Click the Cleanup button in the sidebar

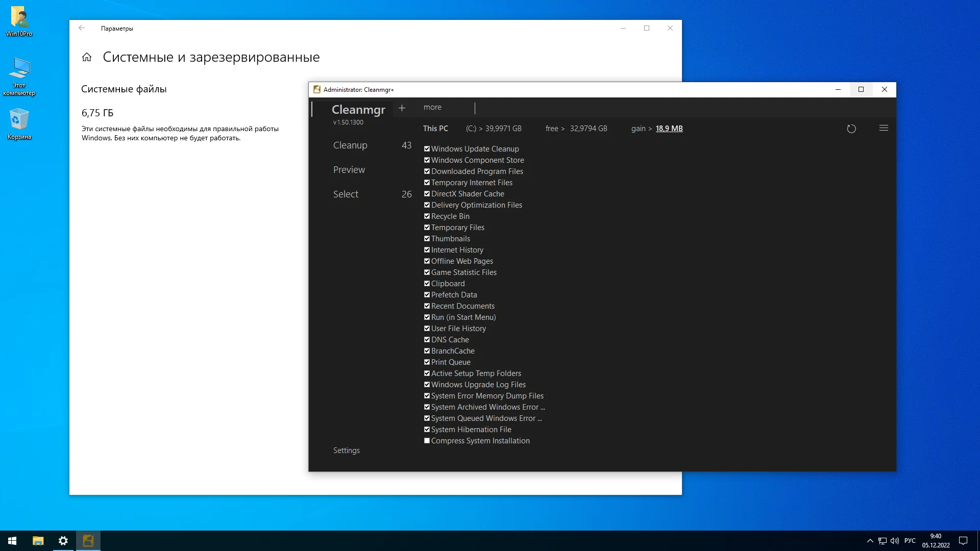[350, 145]
